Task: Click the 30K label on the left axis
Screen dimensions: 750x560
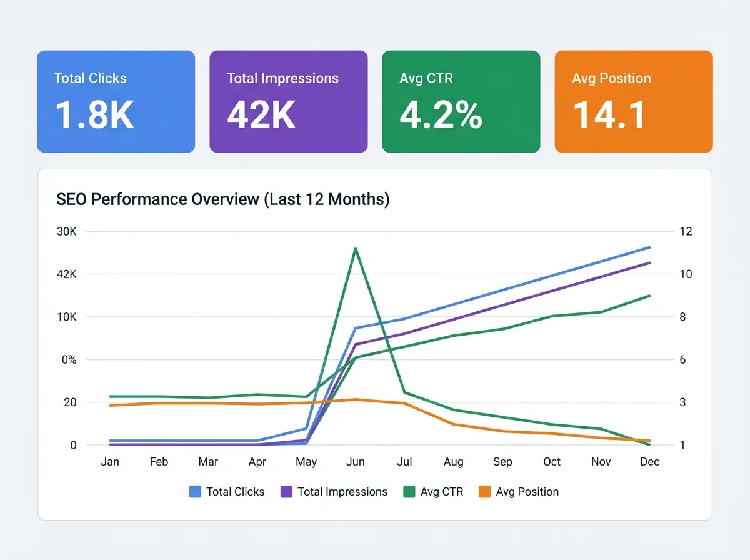Action: (x=66, y=231)
